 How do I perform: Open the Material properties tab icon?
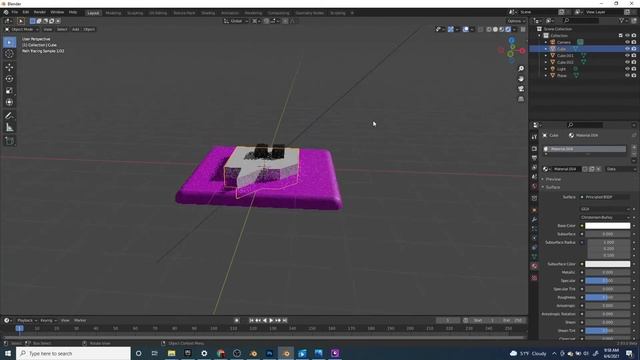pyautogui.click(x=534, y=266)
